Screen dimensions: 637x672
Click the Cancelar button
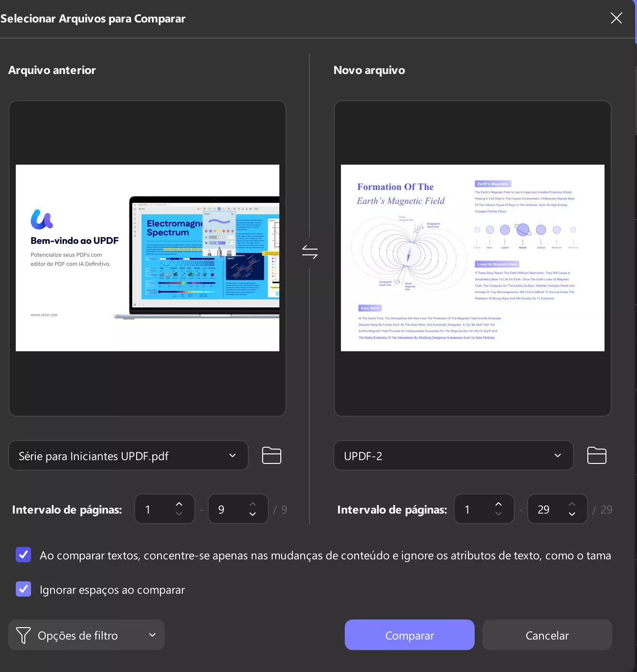[x=547, y=635]
